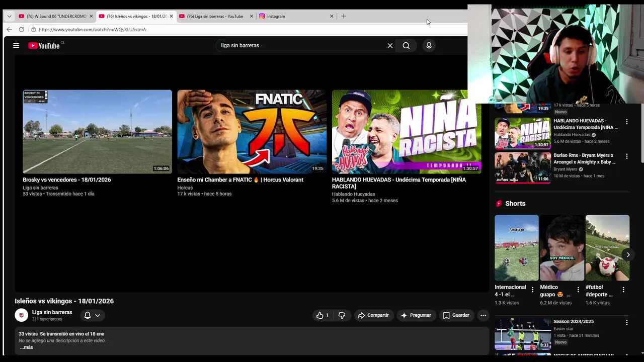Open Liga sin barreras channel name link
644x362 pixels.
(x=52, y=312)
